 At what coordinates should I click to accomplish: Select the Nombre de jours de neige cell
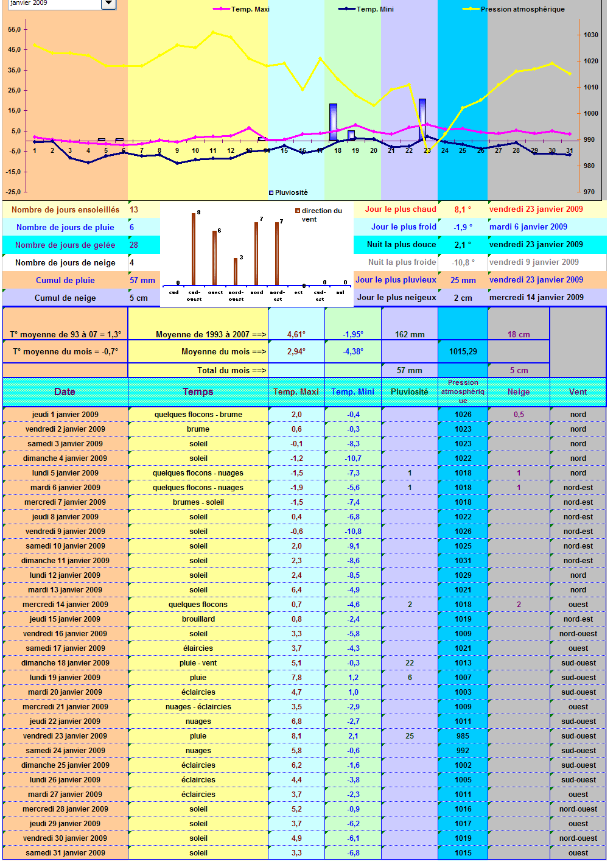[65, 262]
